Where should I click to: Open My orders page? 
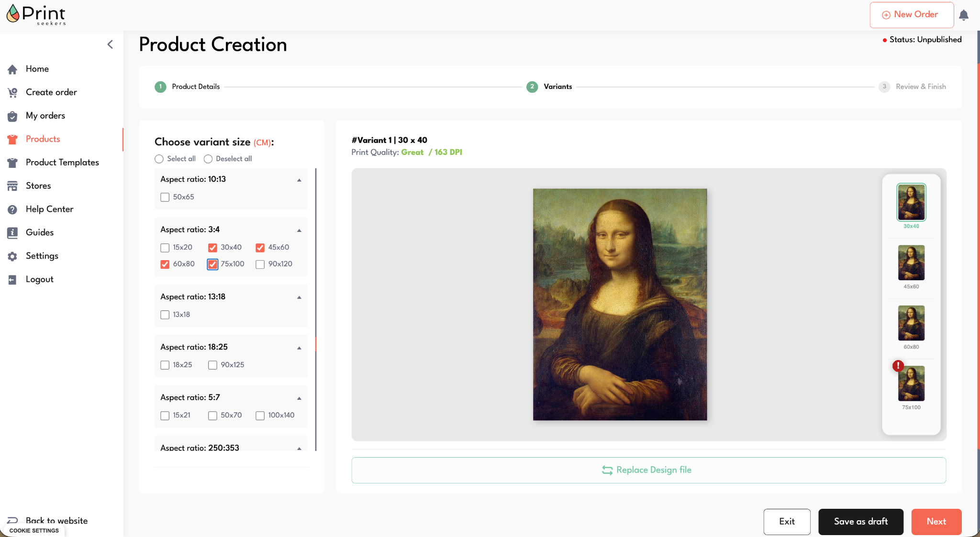tap(45, 116)
